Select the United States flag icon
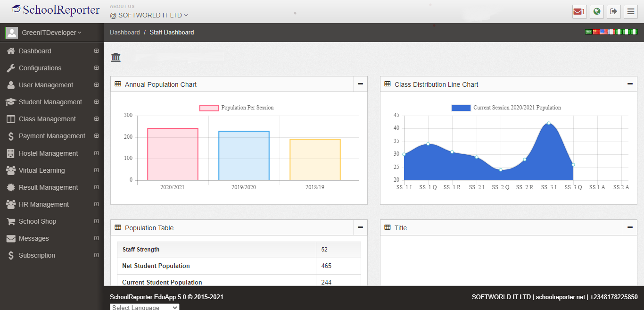 click(604, 32)
